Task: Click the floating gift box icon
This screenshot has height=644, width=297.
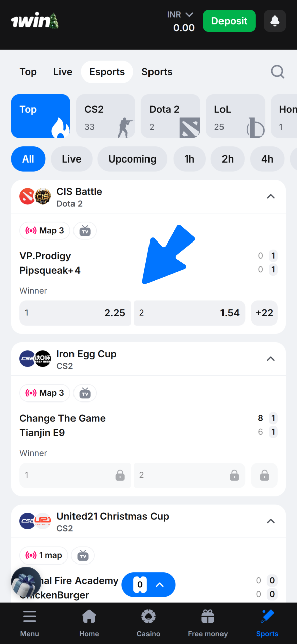Action: (26, 582)
